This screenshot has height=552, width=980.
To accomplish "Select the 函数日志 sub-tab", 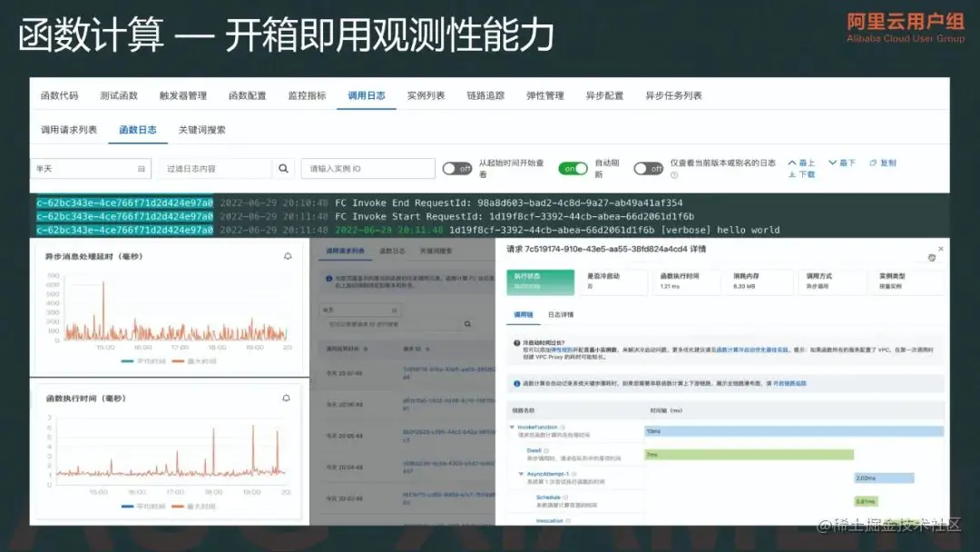I will (138, 130).
